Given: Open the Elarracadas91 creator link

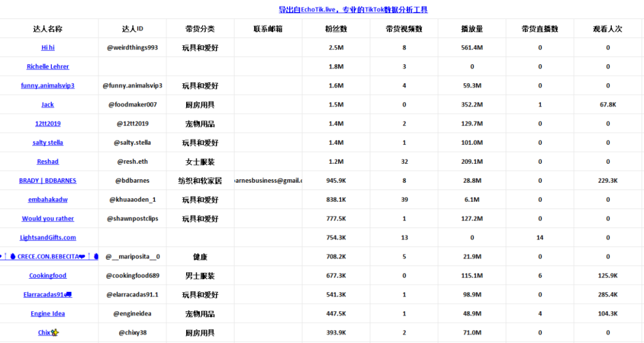Looking at the screenshot, I should point(48,295).
